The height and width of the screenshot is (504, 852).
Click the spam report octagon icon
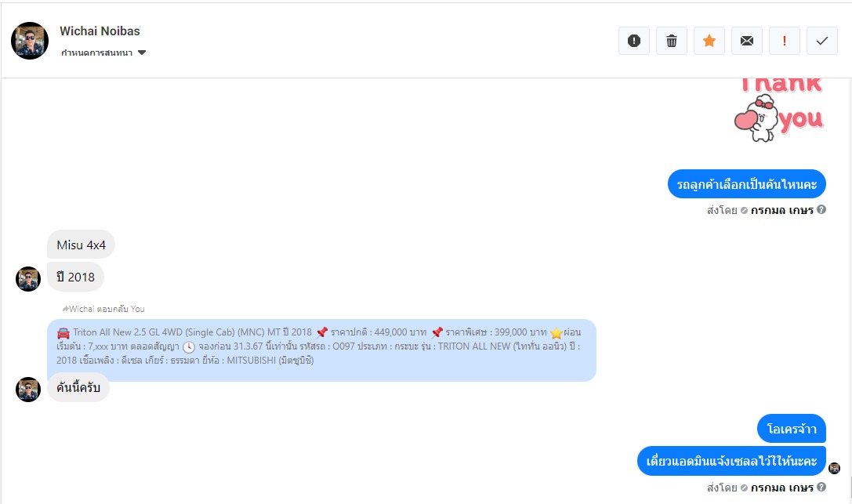coord(634,41)
